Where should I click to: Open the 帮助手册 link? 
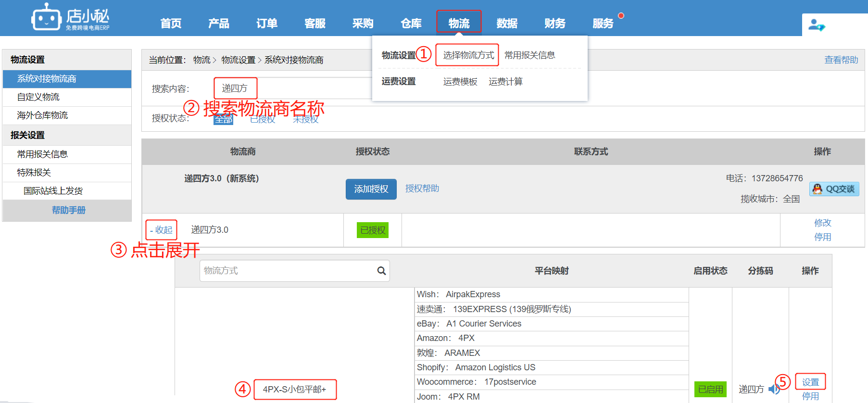coord(68,210)
